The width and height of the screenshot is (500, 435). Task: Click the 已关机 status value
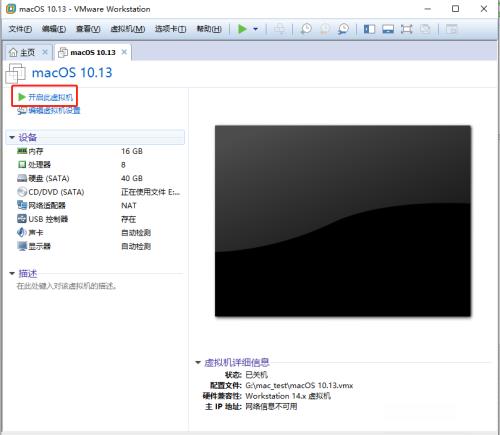click(x=256, y=375)
